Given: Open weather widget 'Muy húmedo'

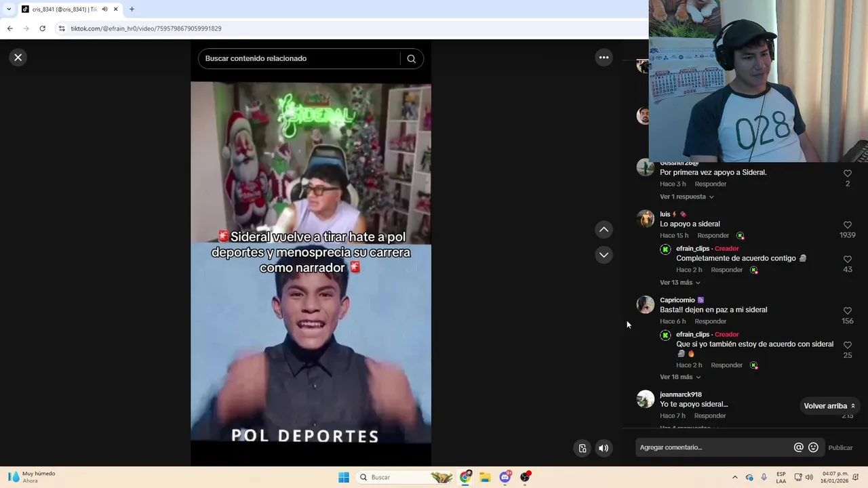Looking at the screenshot, I should click(x=31, y=477).
